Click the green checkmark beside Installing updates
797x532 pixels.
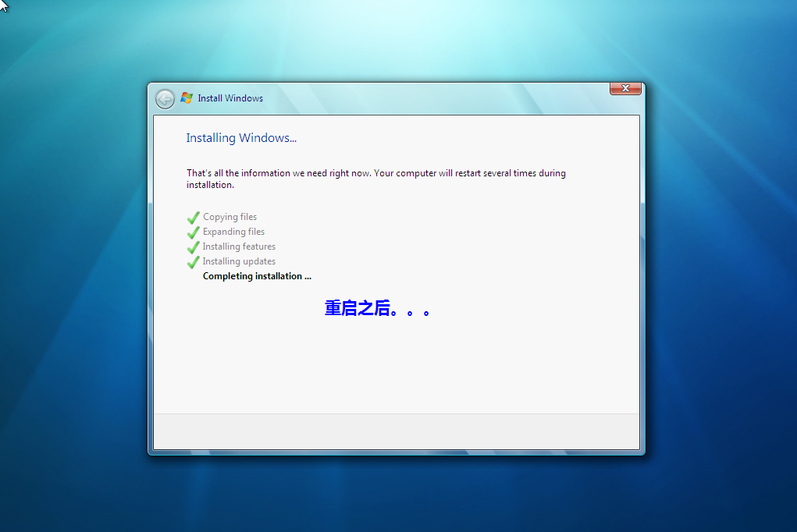tap(193, 261)
